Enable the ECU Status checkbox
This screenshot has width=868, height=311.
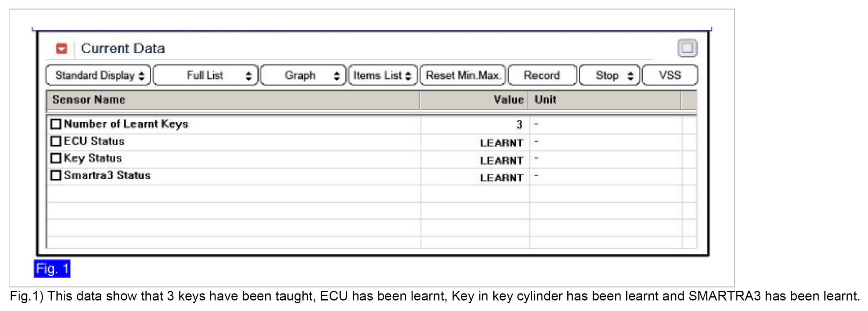point(56,141)
